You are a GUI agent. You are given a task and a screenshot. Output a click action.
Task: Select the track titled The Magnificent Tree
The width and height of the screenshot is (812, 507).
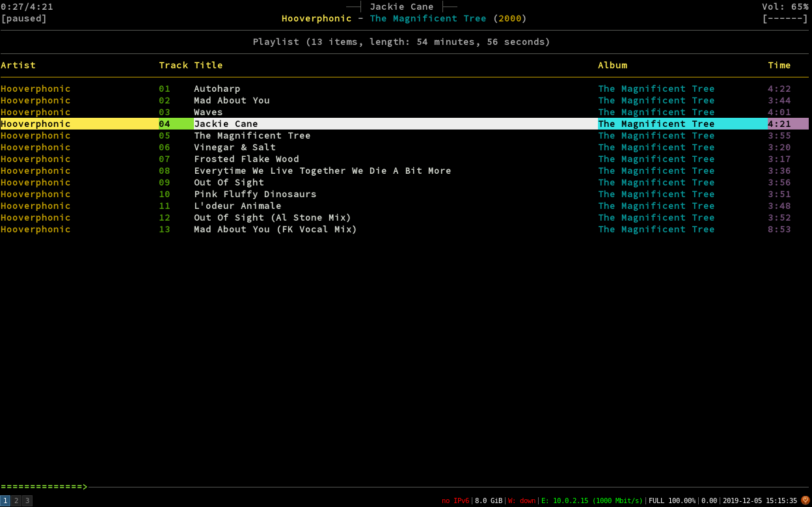pos(252,135)
